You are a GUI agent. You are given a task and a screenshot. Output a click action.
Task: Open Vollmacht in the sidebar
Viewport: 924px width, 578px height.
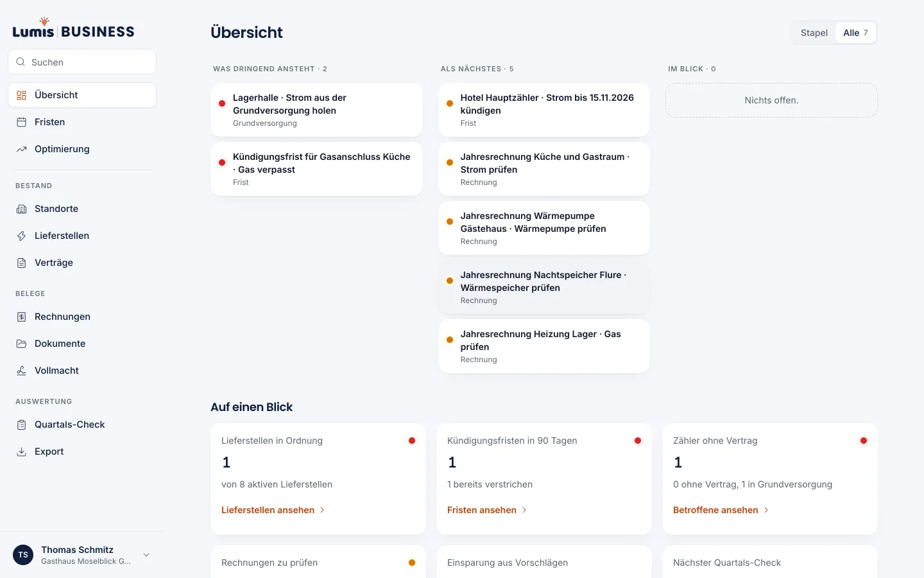82,371
